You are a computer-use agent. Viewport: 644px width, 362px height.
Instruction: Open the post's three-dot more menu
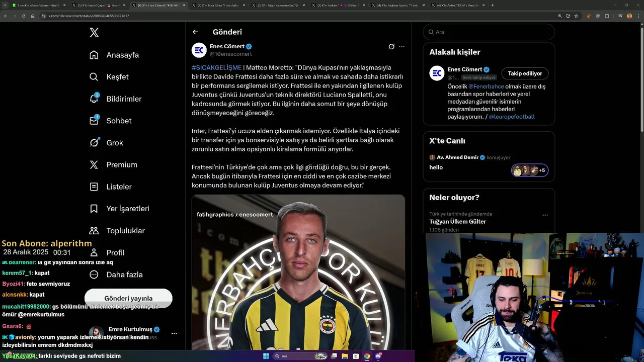click(x=401, y=46)
